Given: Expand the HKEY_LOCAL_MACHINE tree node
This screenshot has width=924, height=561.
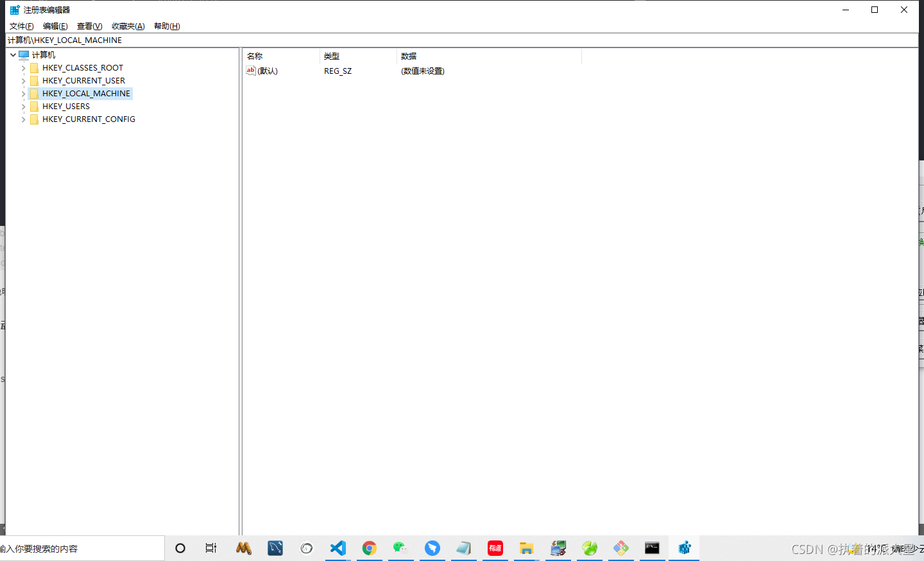Looking at the screenshot, I should pyautogui.click(x=22, y=93).
